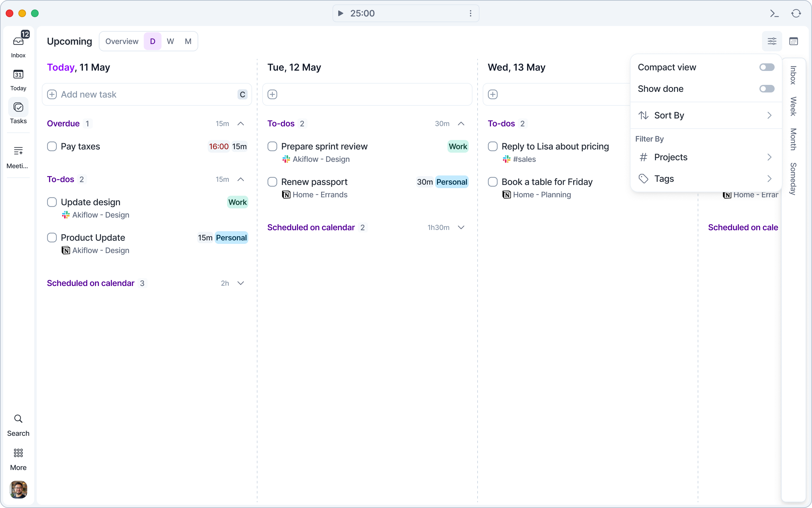Click the view filter sliders icon

pos(772,41)
